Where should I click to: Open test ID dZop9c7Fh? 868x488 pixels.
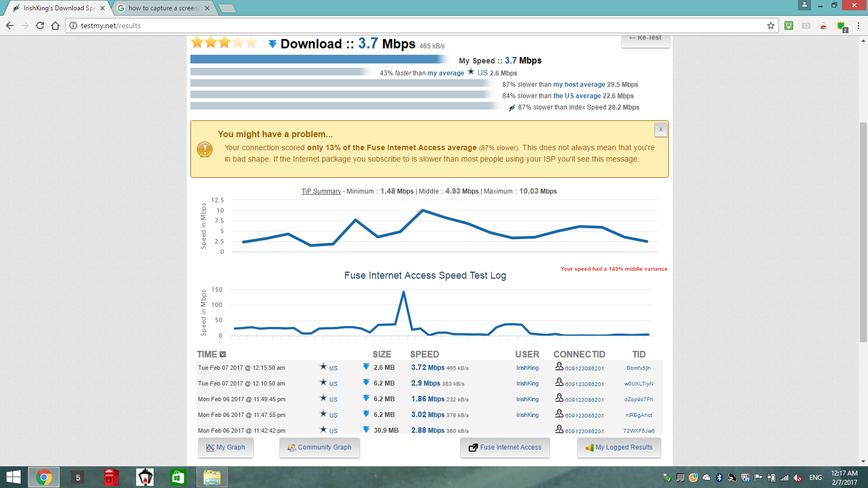click(639, 400)
